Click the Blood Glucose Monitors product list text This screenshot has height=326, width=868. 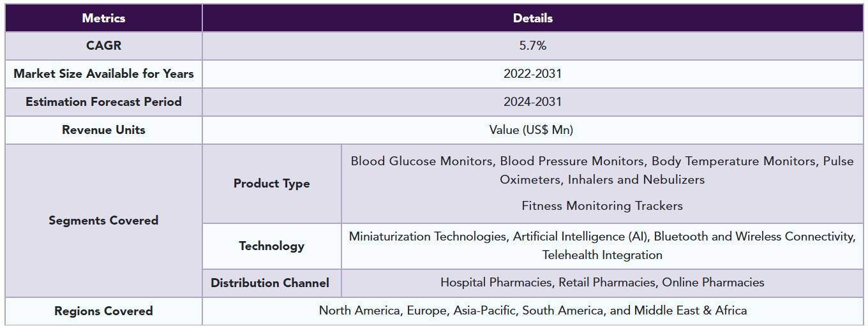pyautogui.click(x=602, y=170)
